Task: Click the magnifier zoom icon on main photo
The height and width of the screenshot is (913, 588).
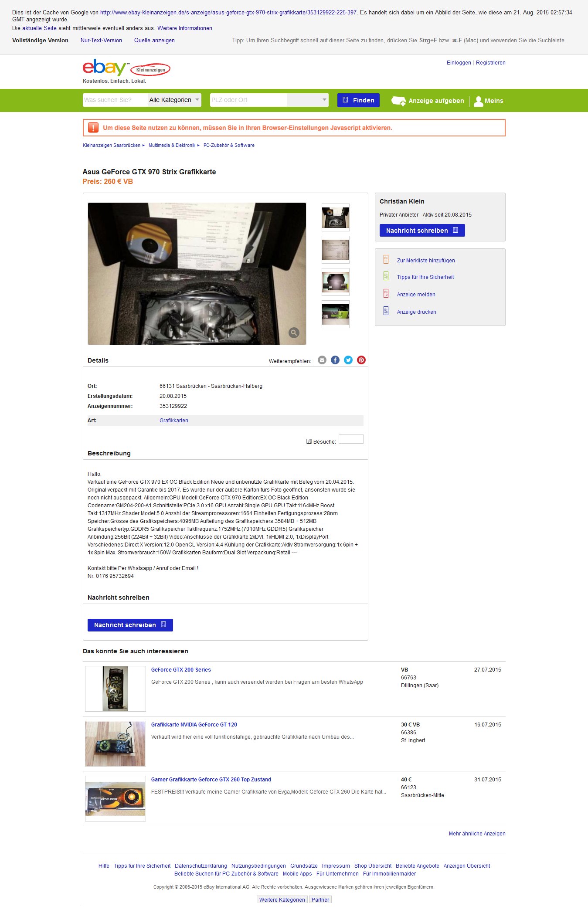Action: (x=294, y=333)
